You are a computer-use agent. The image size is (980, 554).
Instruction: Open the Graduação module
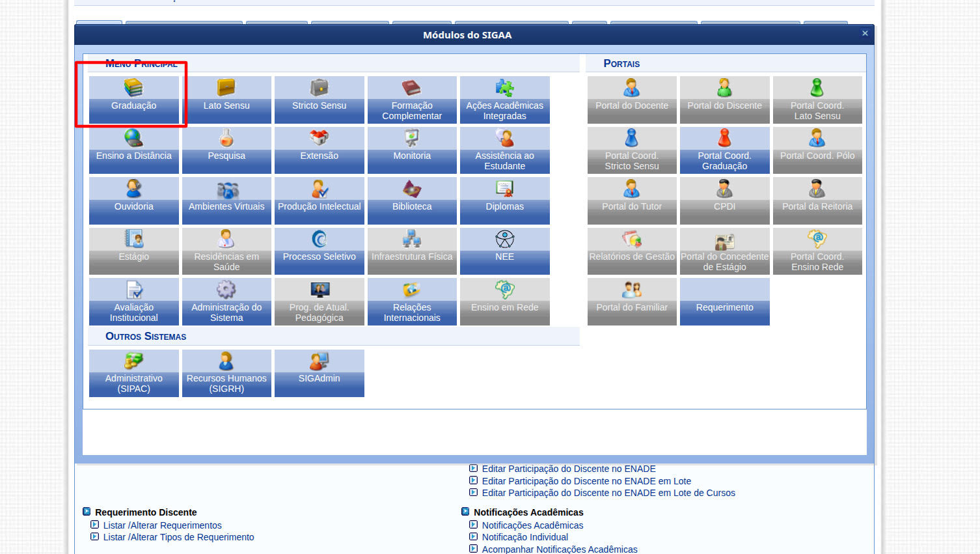click(x=133, y=100)
